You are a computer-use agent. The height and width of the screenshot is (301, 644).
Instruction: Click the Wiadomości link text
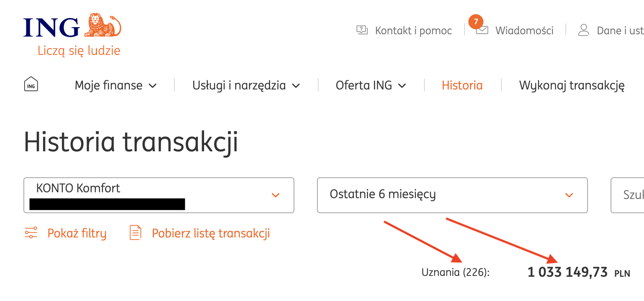[x=524, y=31]
